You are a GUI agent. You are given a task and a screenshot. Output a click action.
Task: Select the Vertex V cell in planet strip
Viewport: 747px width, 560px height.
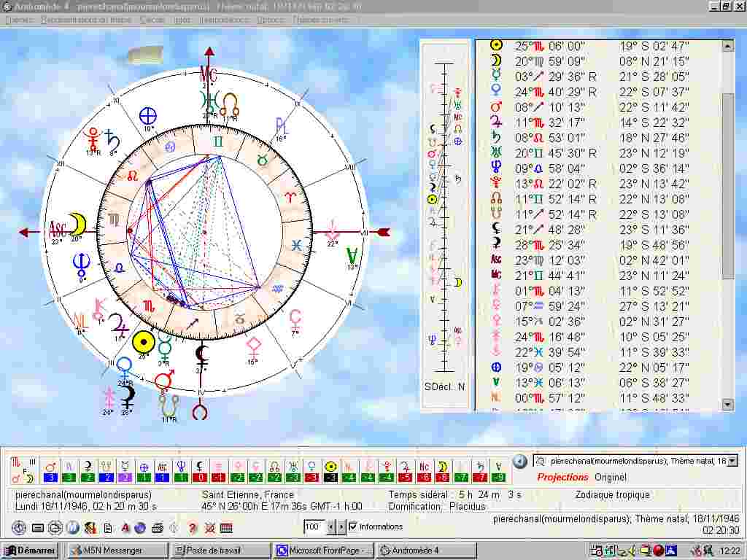[x=498, y=471]
